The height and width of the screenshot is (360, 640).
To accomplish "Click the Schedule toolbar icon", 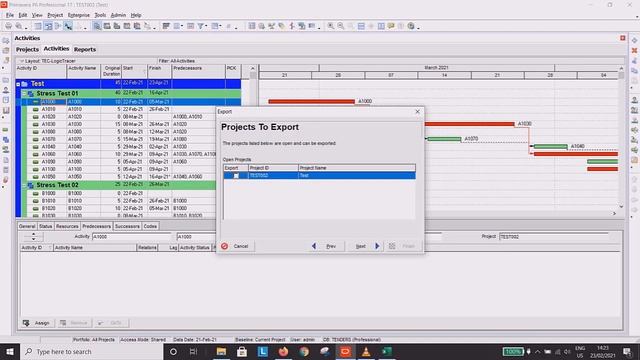I will [252, 26].
